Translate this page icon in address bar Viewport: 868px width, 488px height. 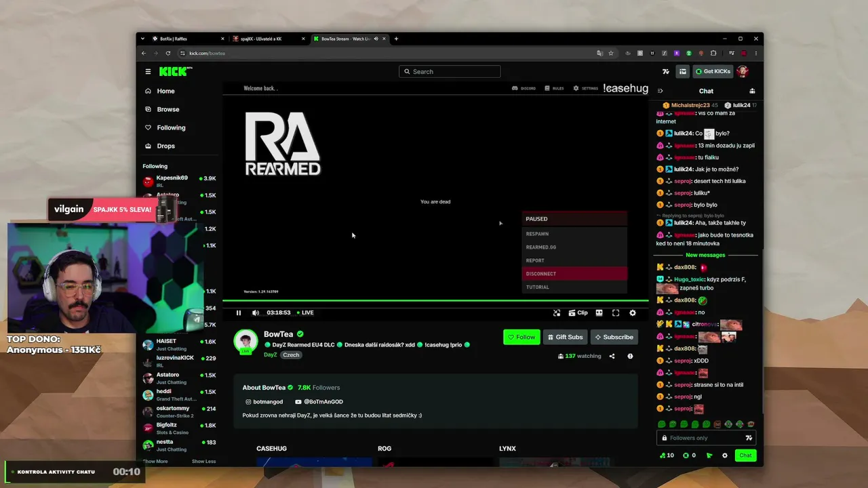click(599, 53)
